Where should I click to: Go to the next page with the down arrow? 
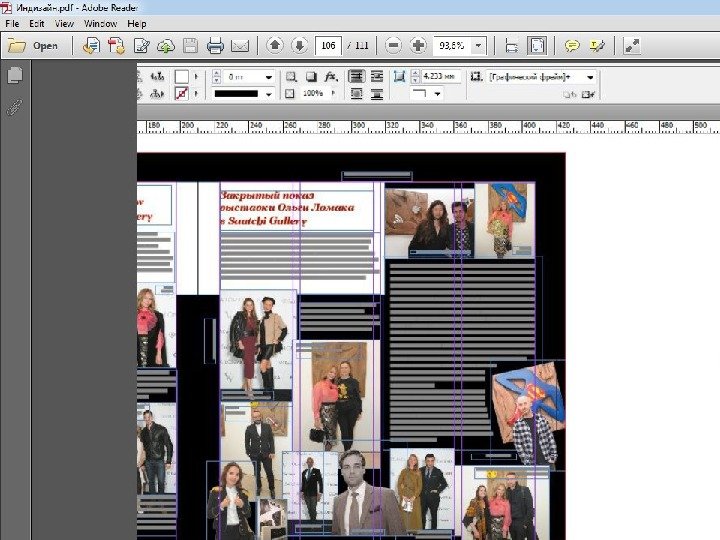(299, 45)
